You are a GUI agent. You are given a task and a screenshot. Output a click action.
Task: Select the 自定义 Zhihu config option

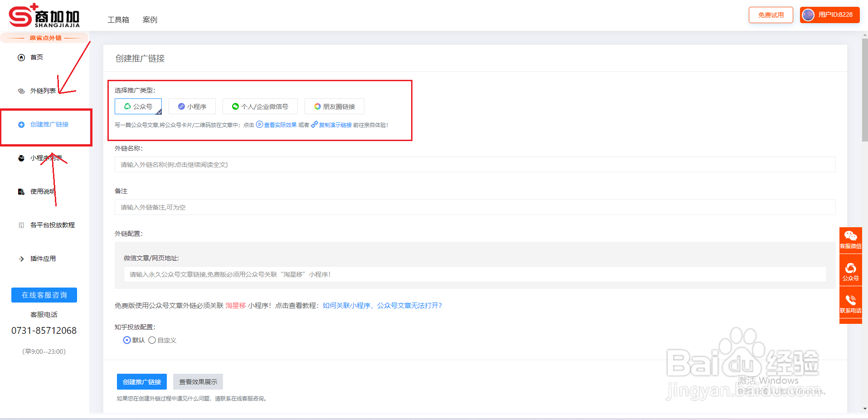(x=152, y=340)
